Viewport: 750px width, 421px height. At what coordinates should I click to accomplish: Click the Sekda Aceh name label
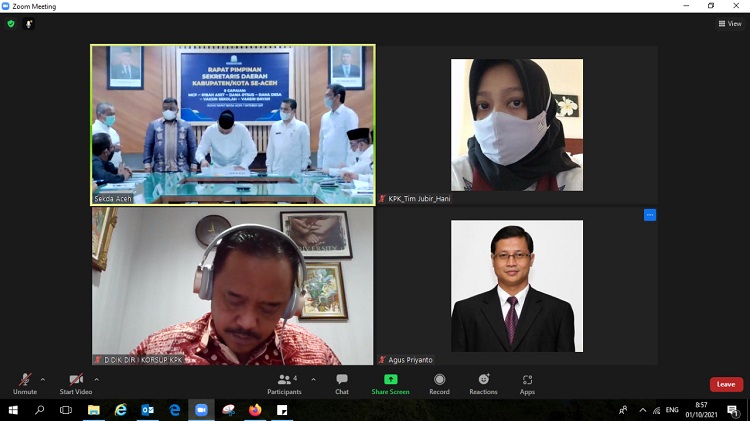(112, 199)
